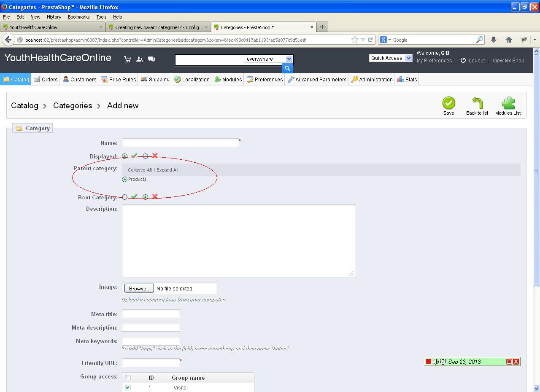This screenshot has width=540, height=392.
Task: Set Displayed to yes radio button
Action: tap(124, 156)
